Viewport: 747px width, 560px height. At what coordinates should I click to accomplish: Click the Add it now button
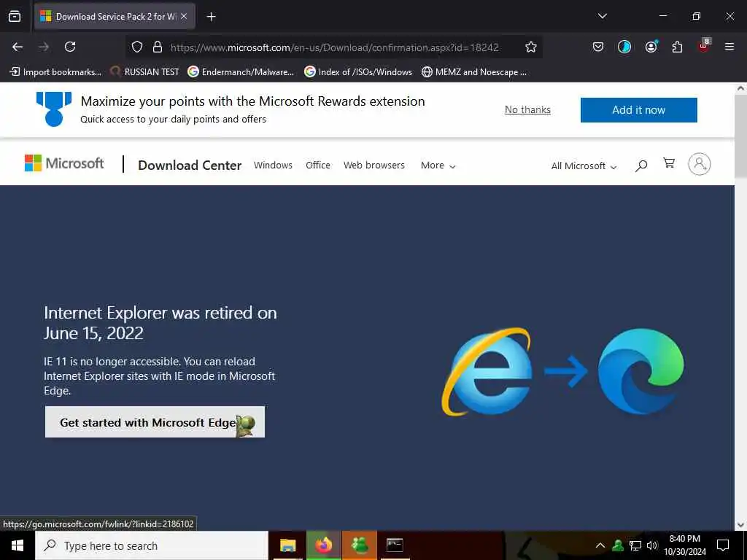pos(638,110)
